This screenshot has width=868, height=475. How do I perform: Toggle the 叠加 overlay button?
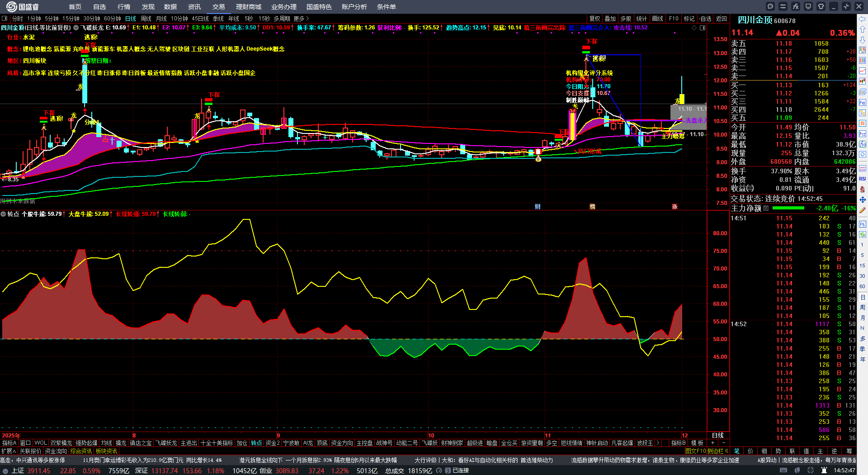[x=610, y=19]
